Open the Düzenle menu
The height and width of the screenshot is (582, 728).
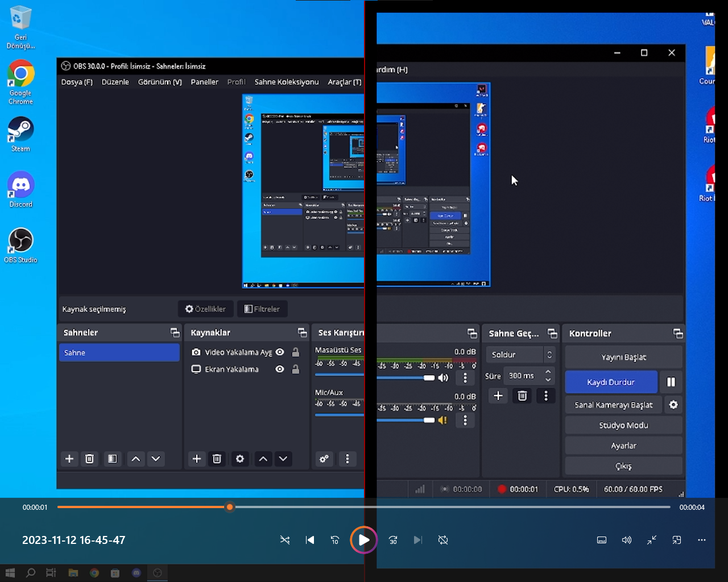pyautogui.click(x=115, y=82)
